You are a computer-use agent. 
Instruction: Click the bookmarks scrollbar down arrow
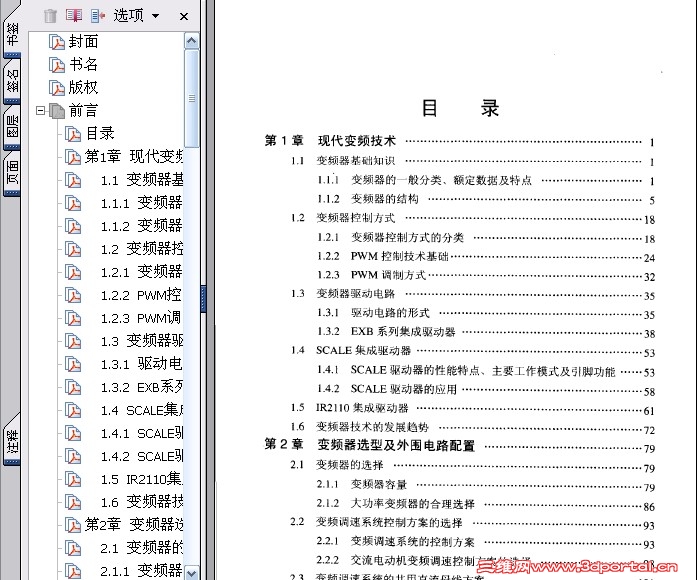pyautogui.click(x=192, y=573)
